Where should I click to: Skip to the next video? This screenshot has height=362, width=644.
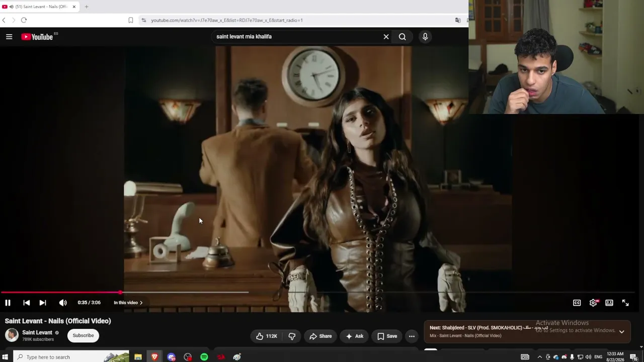(x=43, y=303)
